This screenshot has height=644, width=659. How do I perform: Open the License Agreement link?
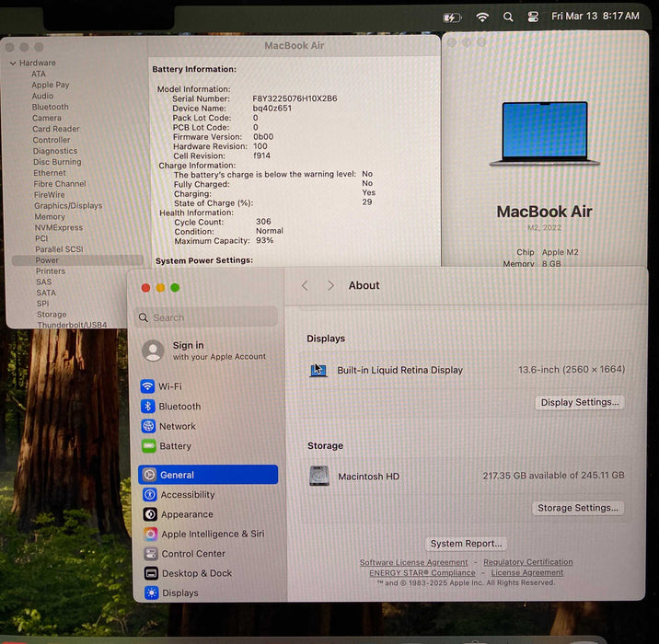point(527,572)
